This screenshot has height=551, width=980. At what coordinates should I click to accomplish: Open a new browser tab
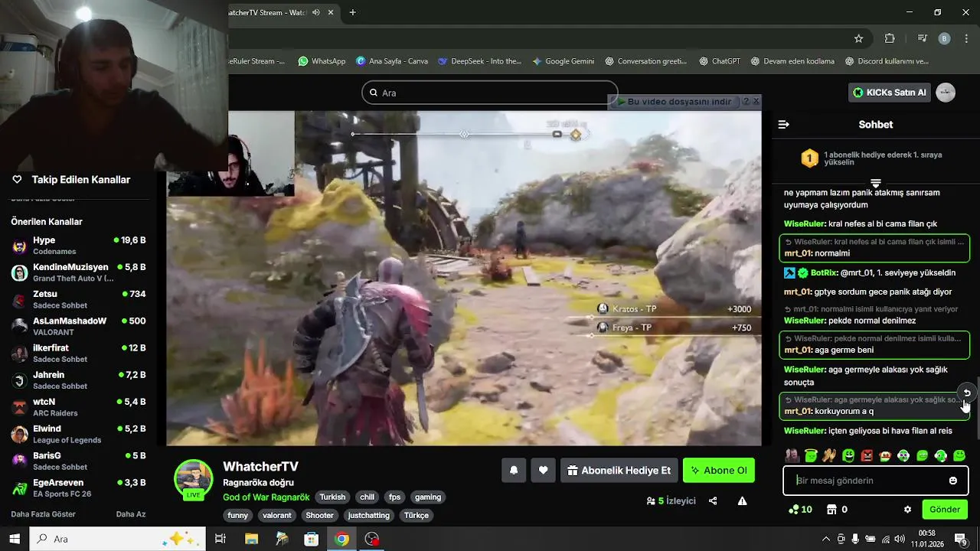(353, 12)
